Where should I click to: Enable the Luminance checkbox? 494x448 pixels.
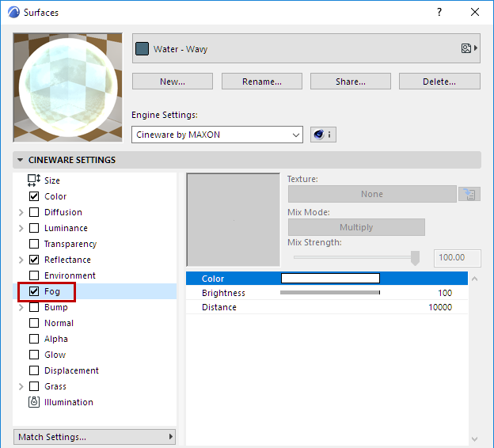coord(34,228)
